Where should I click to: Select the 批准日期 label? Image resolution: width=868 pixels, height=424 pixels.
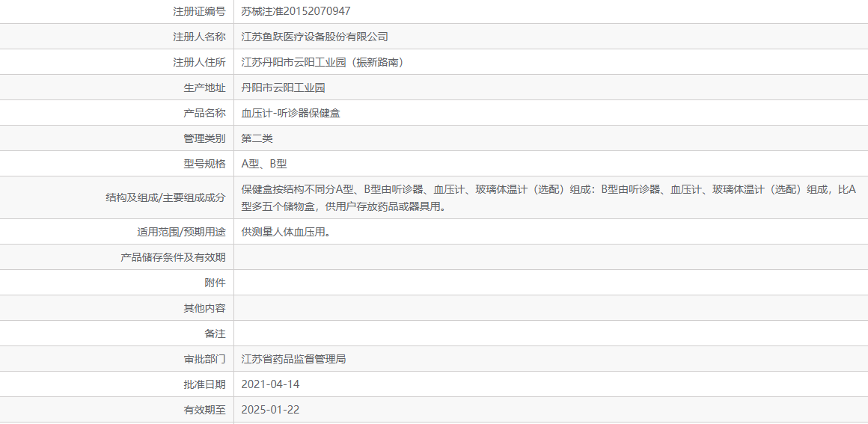point(205,384)
